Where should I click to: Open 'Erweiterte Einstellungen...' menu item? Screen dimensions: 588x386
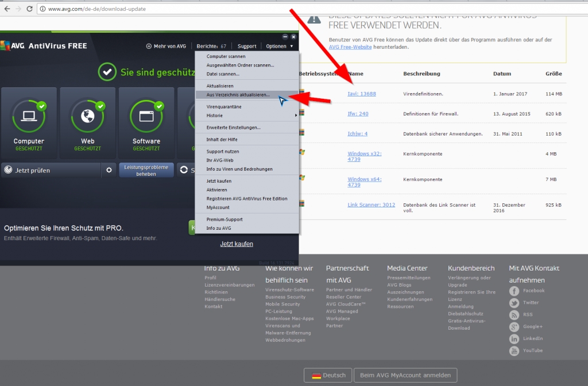click(233, 128)
